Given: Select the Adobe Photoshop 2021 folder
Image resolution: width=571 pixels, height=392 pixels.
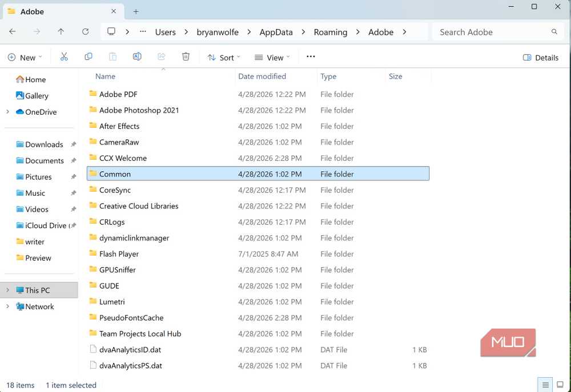Looking at the screenshot, I should [x=258, y=110].
